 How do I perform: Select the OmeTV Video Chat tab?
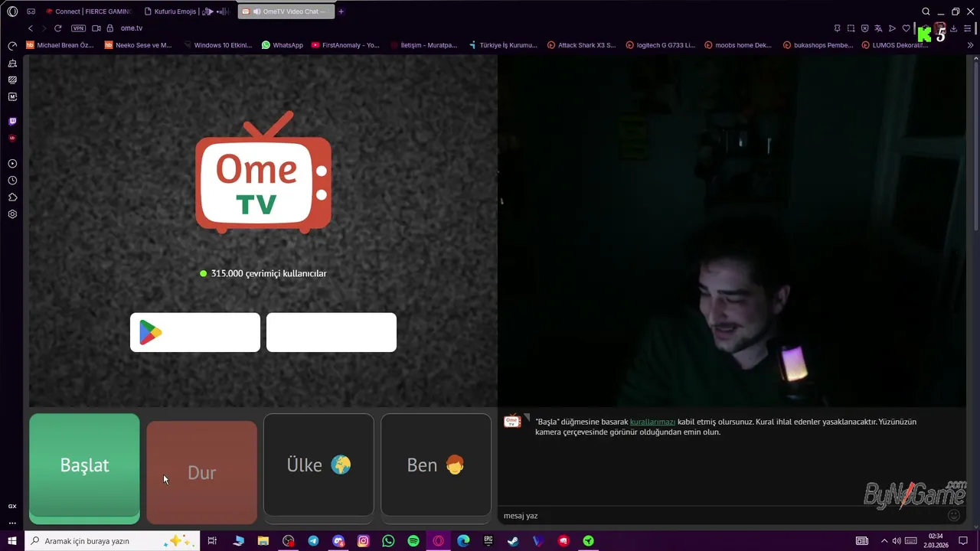(286, 11)
